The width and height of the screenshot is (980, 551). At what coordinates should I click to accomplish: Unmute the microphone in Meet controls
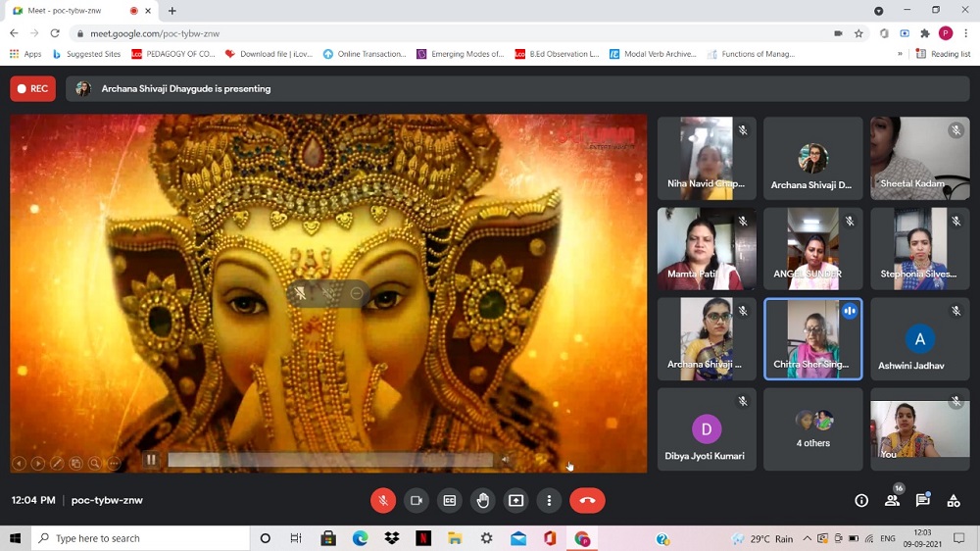383,500
